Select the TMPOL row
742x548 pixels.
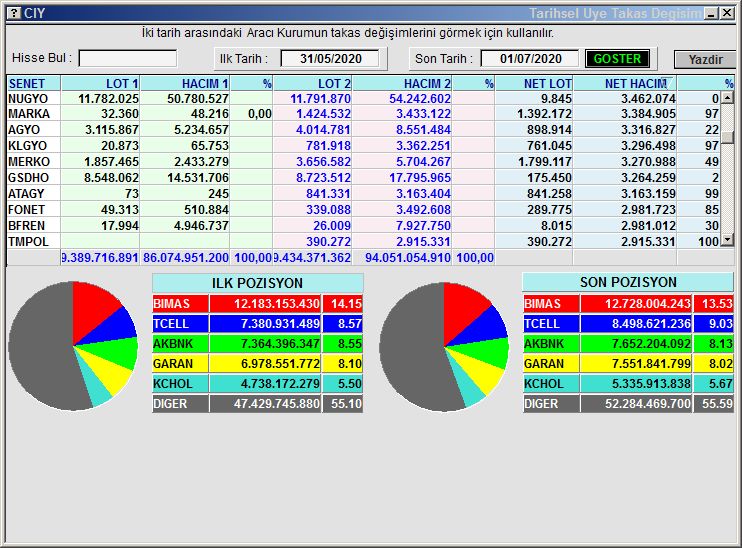tap(363, 242)
